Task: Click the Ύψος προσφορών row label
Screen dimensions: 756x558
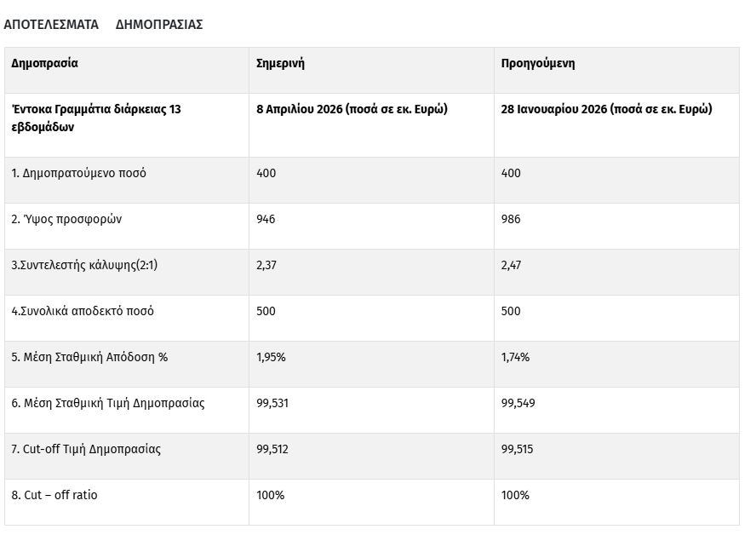Action: [66, 220]
